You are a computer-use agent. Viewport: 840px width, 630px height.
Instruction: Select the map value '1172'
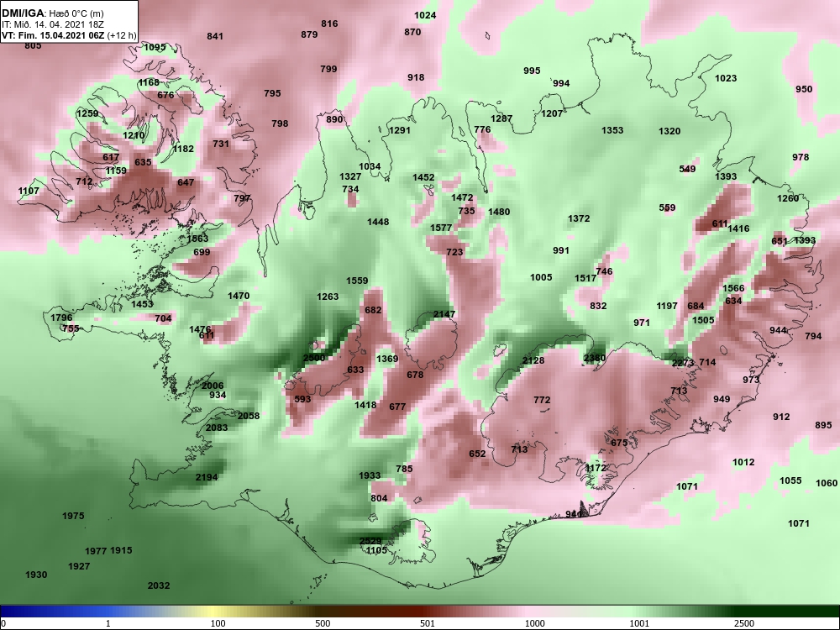pos(596,468)
